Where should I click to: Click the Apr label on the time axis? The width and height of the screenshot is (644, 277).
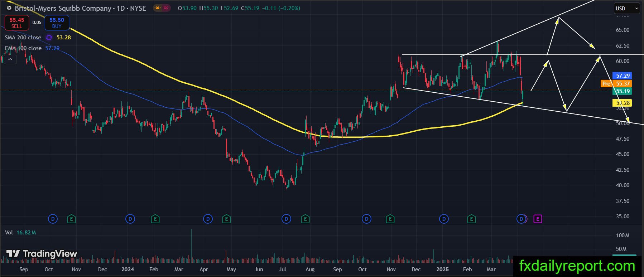203,269
